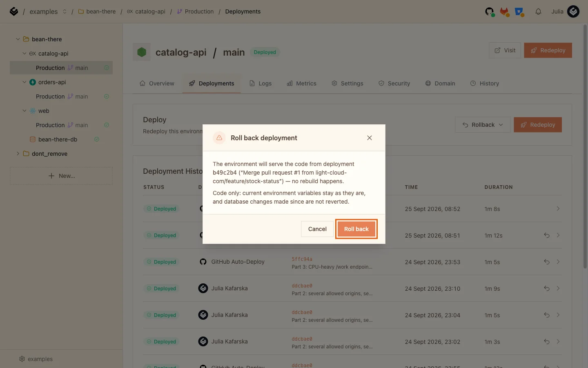
Task: Click the Visit button
Action: 505,50
